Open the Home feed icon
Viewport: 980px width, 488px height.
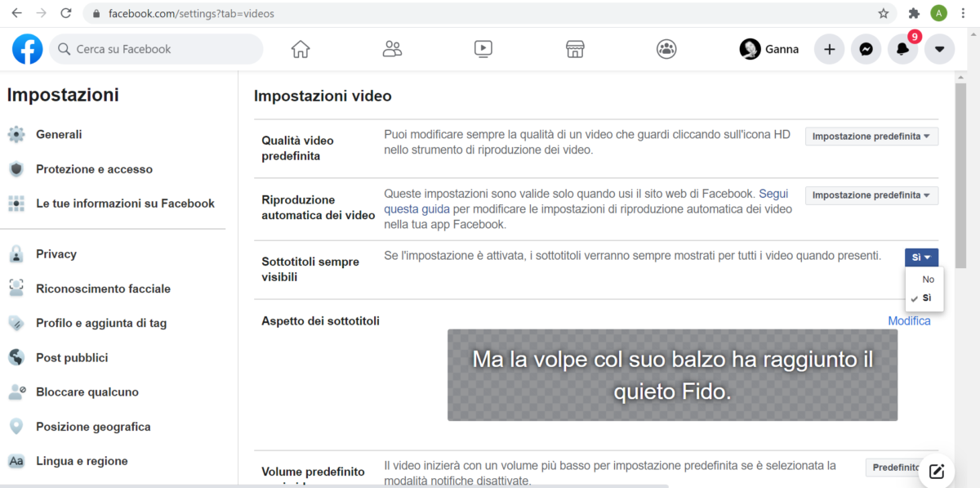click(301, 49)
